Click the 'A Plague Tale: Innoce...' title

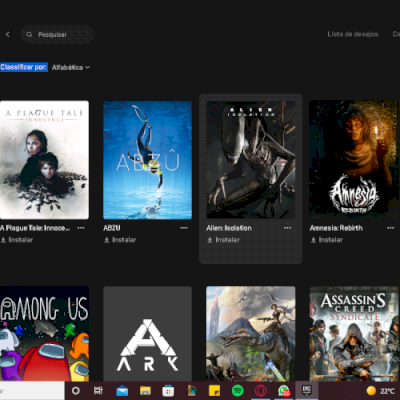click(x=35, y=228)
